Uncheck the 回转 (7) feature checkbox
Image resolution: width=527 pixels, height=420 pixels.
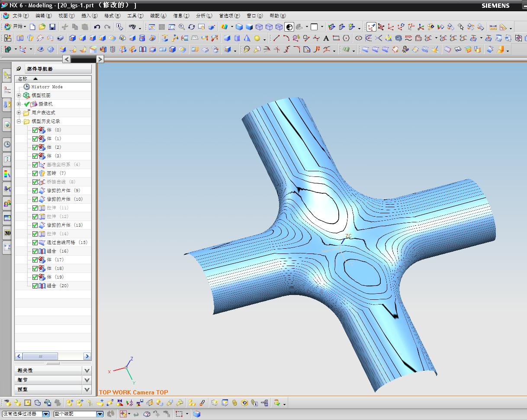35,173
